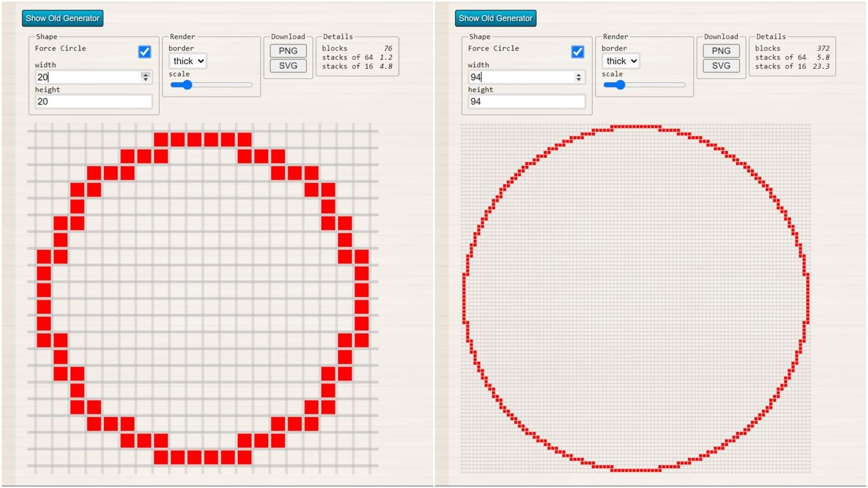868x488 pixels.
Task: Toggle Force Circle in the right panel
Action: (x=577, y=52)
